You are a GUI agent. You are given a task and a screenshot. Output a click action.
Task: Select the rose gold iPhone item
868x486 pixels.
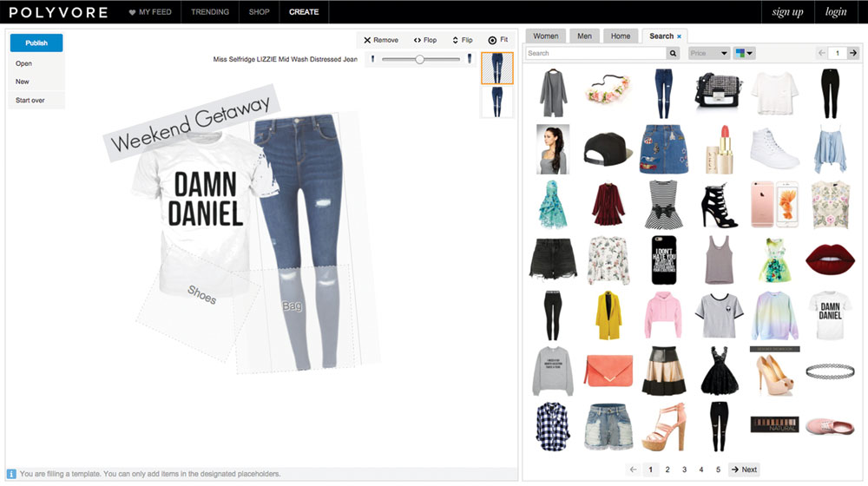[774, 204]
